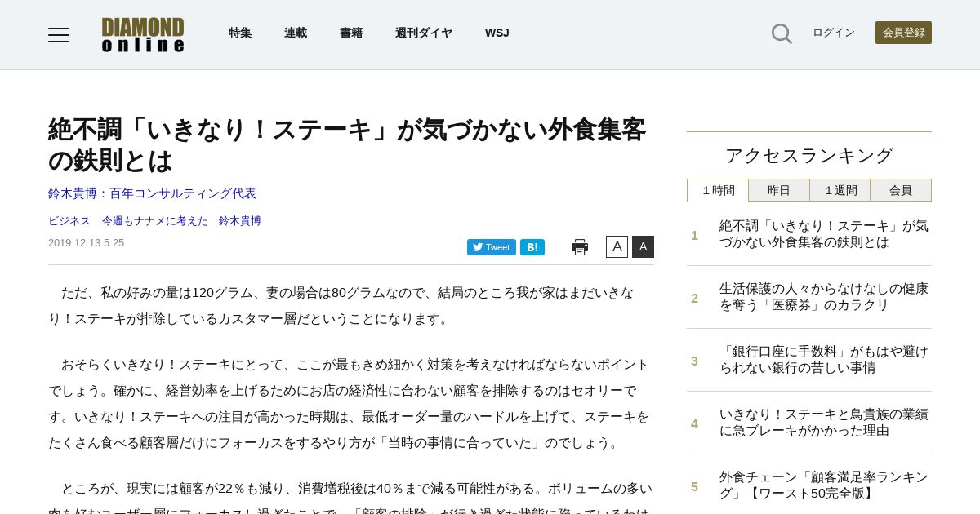The width and height of the screenshot is (980, 514).
Task: Click the Diamond Online logo
Action: [x=143, y=35]
